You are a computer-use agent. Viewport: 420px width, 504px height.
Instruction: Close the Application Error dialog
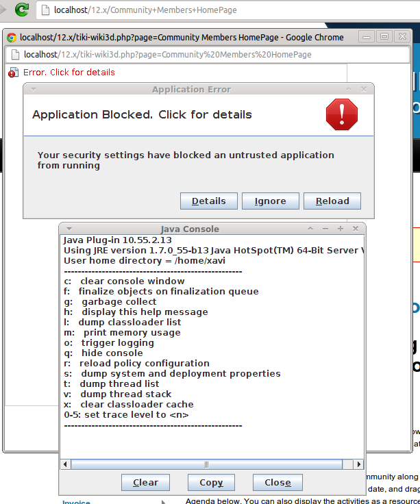364,89
